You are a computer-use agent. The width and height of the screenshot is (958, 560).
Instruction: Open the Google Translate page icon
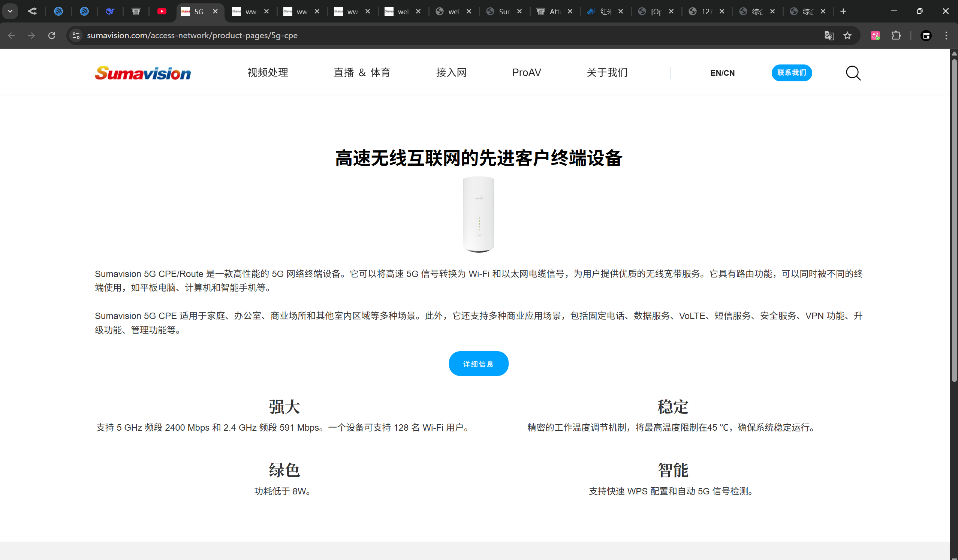[829, 36]
